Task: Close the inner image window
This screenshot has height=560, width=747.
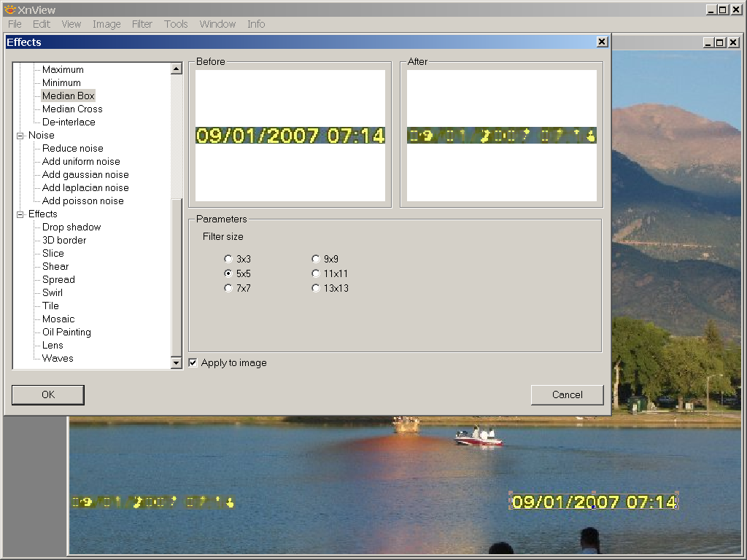Action: tap(733, 43)
